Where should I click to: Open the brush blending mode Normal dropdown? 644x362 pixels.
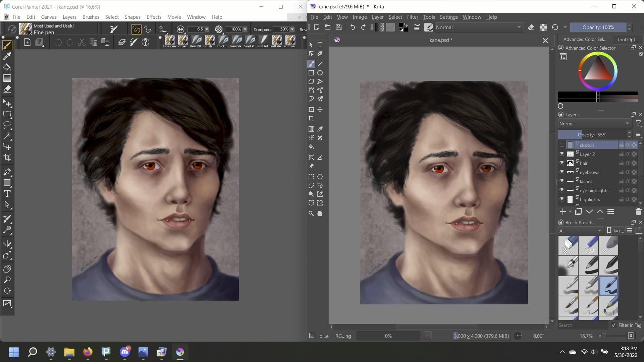(x=478, y=27)
